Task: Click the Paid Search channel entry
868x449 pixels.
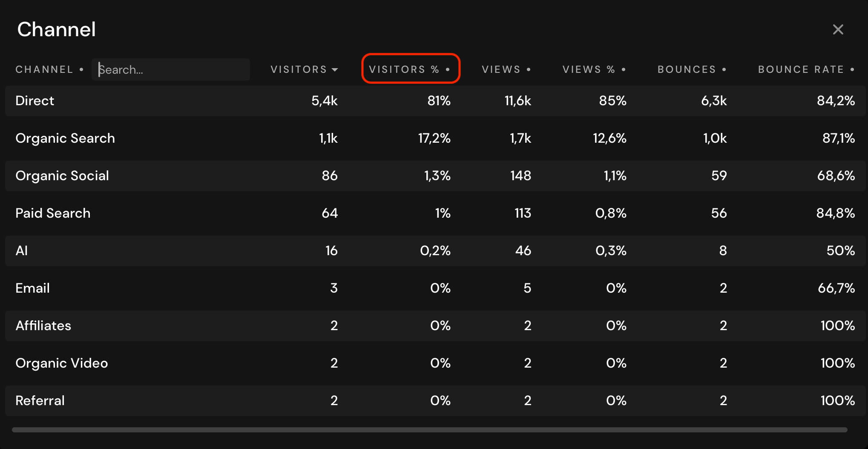Action: click(x=53, y=213)
